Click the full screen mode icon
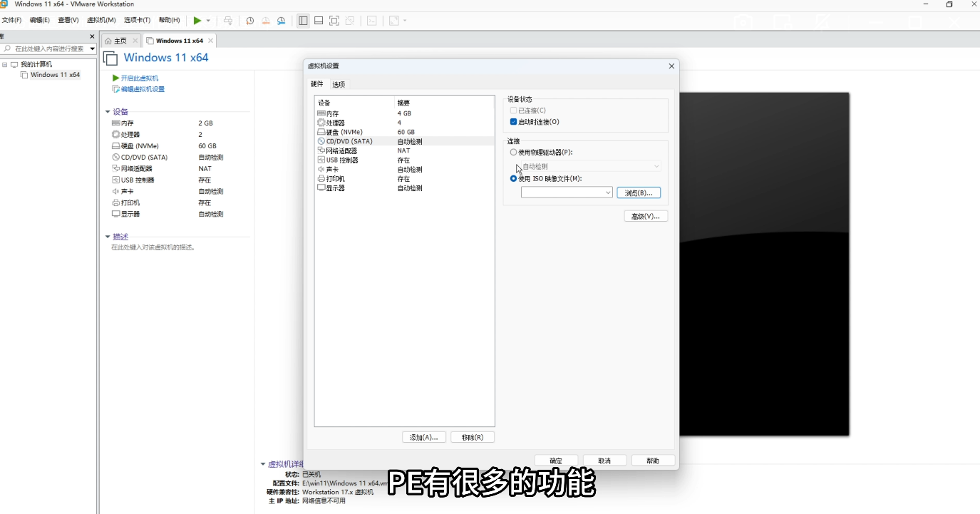 [x=334, y=21]
